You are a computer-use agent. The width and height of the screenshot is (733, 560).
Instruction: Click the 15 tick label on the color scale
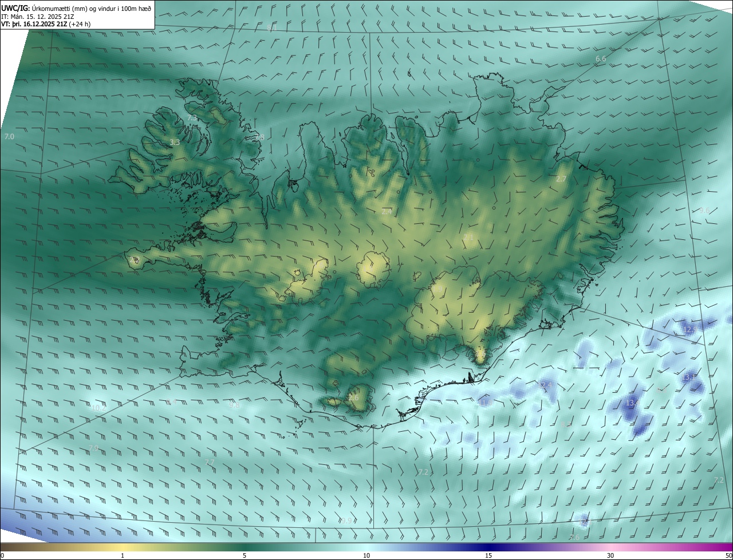point(488,555)
